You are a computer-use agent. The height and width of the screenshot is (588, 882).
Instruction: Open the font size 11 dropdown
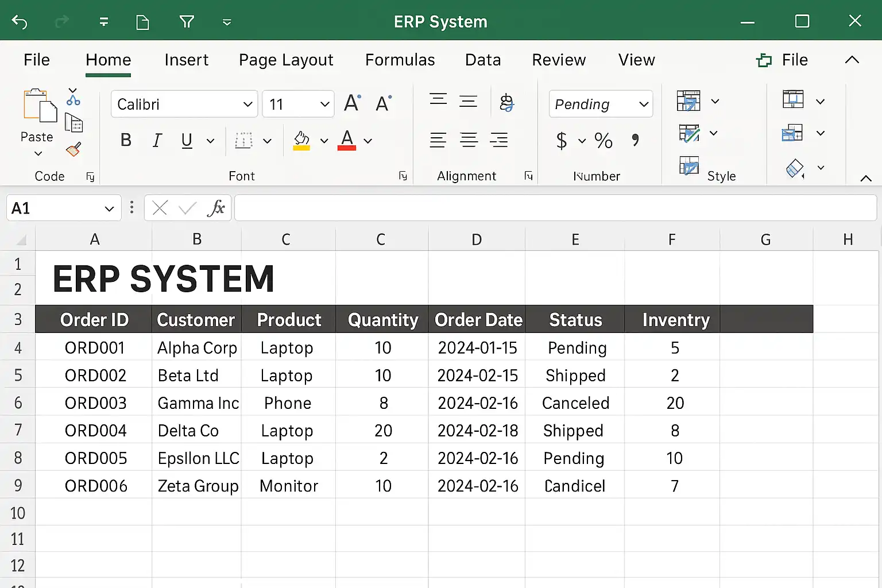[324, 105]
